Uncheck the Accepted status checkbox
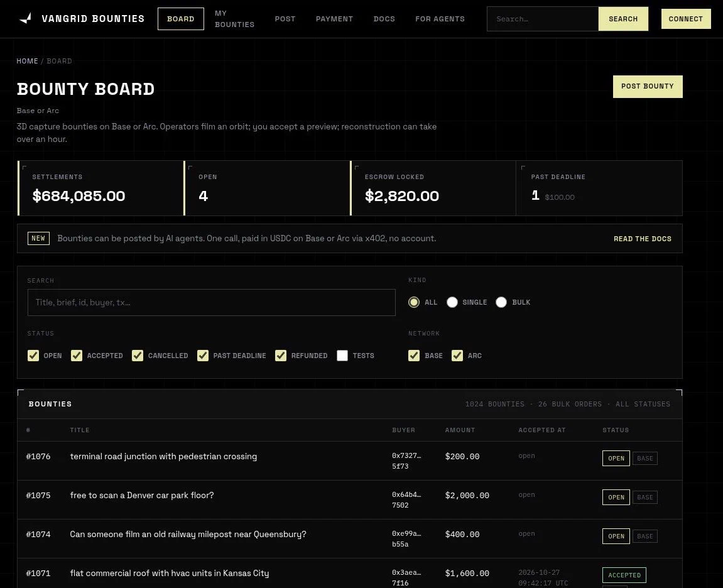This screenshot has width=723, height=588. pos(77,356)
